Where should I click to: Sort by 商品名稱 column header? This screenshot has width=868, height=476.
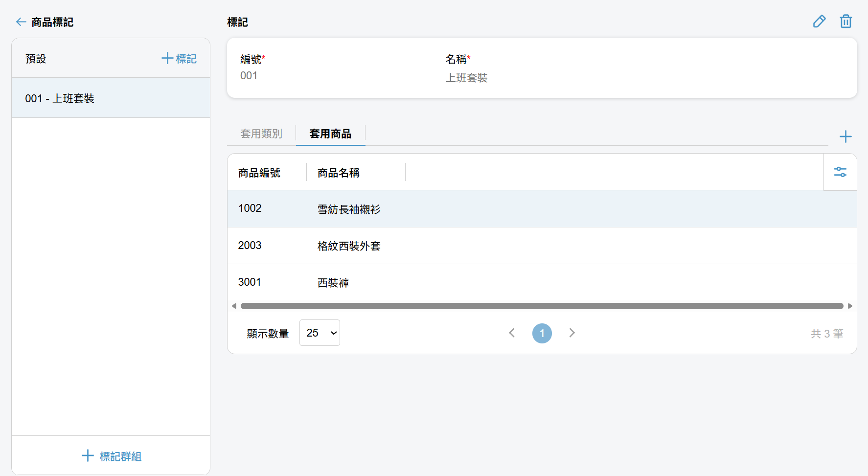[x=339, y=173]
